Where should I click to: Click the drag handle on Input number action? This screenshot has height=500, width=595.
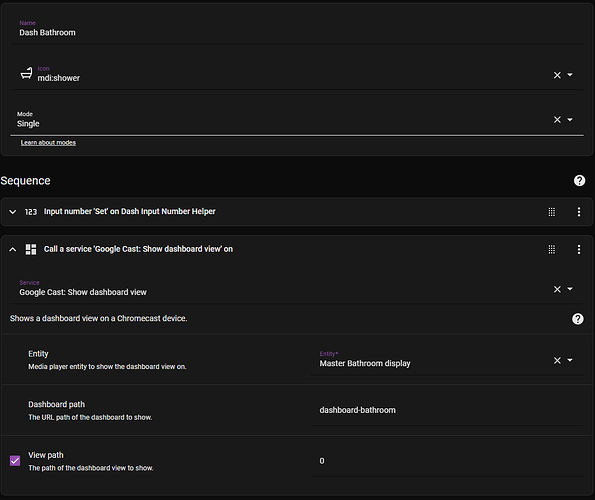point(552,212)
